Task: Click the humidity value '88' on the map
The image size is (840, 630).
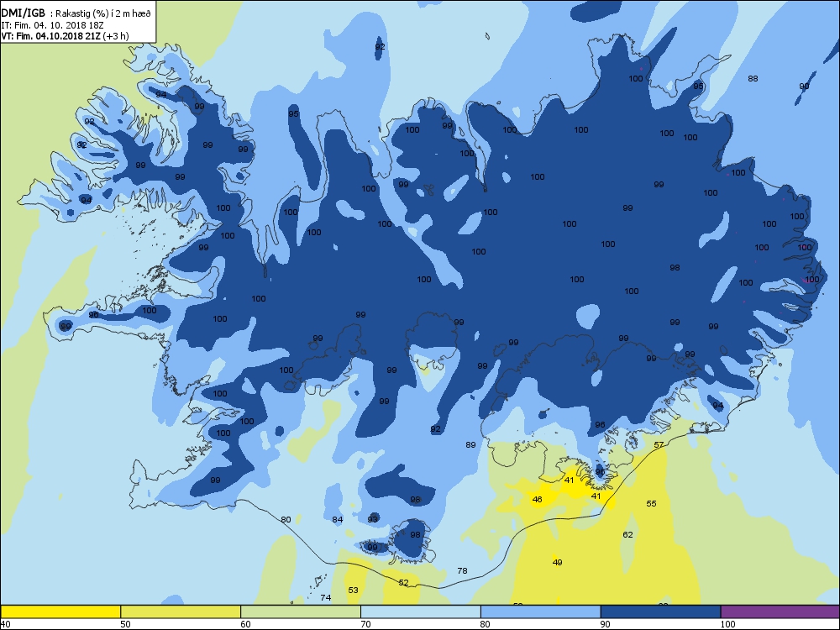Action: [753, 79]
